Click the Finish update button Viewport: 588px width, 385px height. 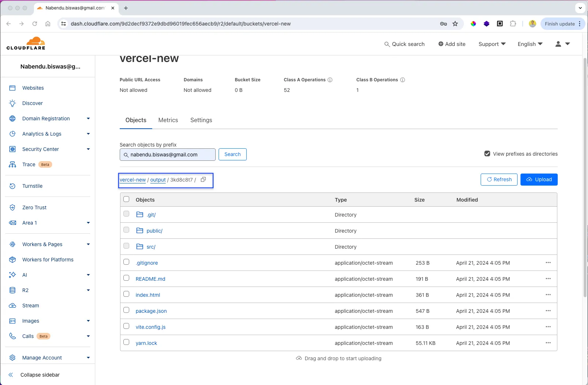[563, 24]
